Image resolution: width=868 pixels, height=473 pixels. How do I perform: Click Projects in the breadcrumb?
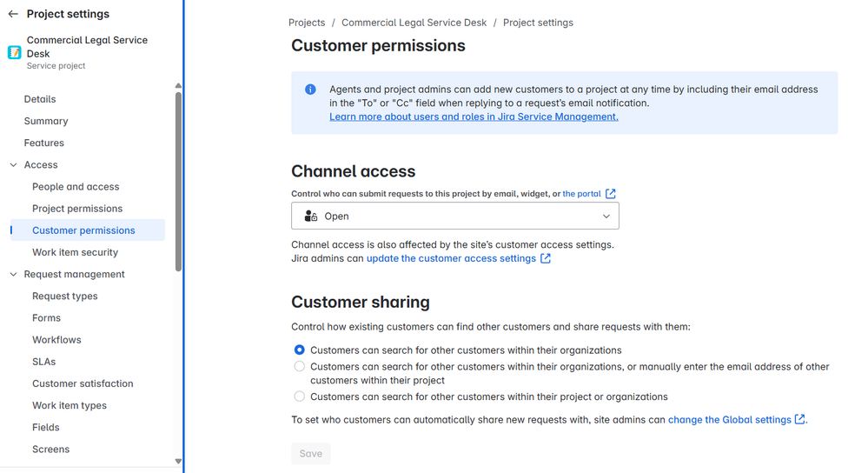307,23
